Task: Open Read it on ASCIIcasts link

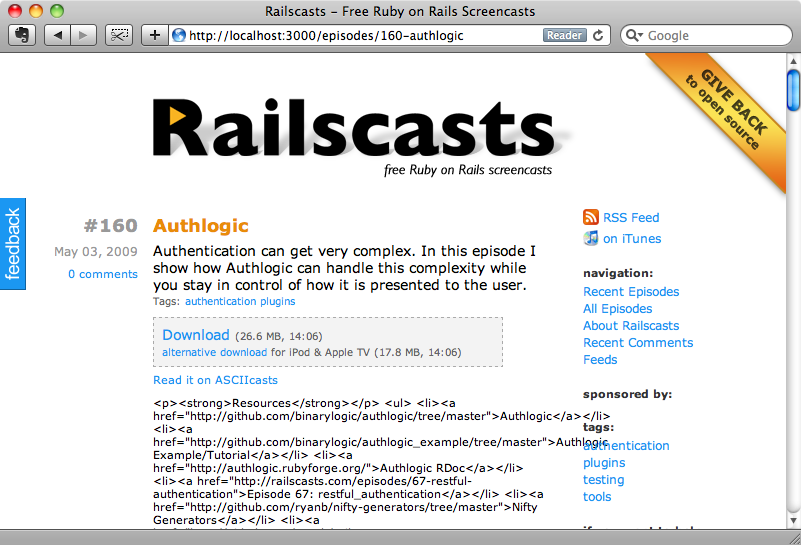Action: coord(216,380)
